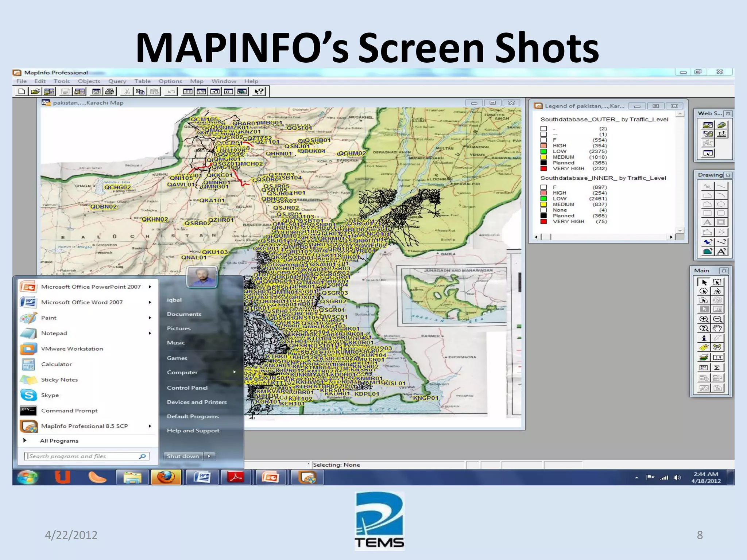
Task: Click the Region Style icon in Drawing panel
Action: 708,251
